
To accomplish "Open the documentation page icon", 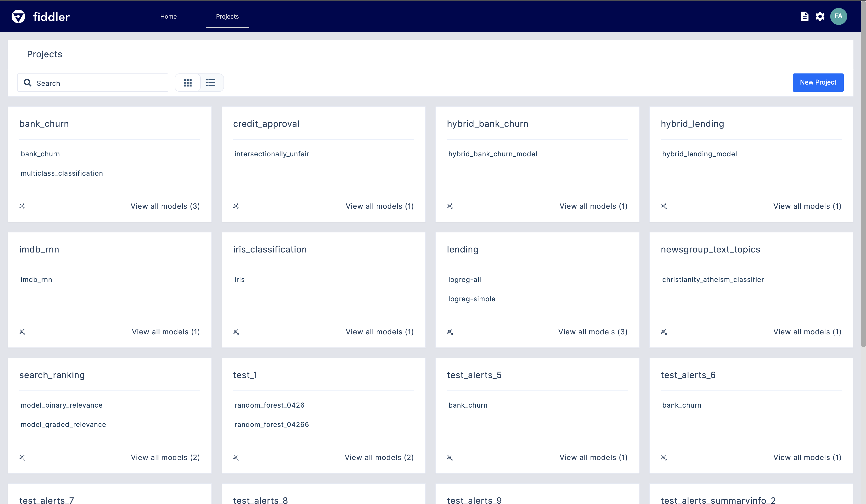I will (804, 16).
